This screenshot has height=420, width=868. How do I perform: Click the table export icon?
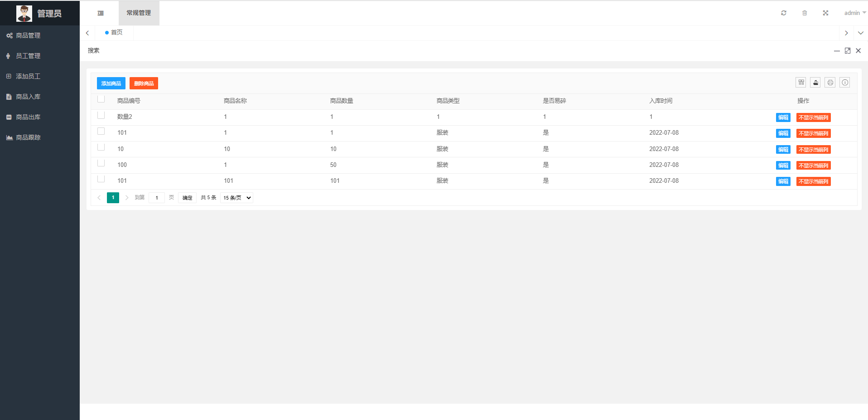coord(815,83)
